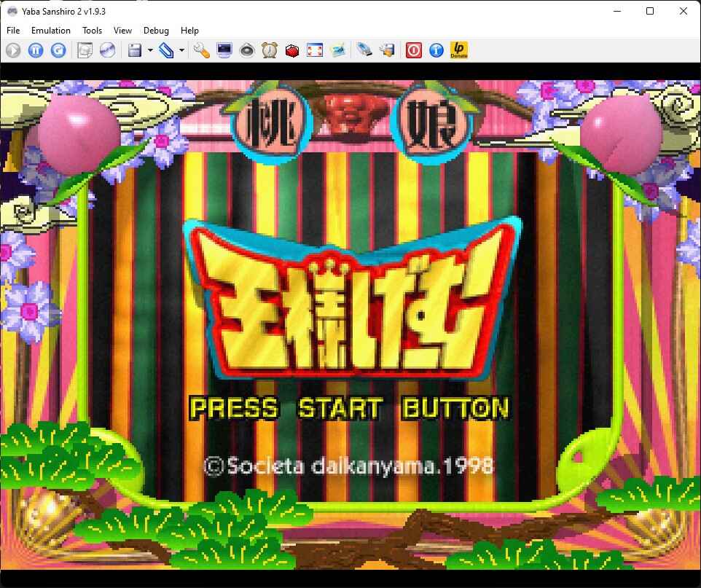
Task: Click the red cartridge icon
Action: click(292, 50)
